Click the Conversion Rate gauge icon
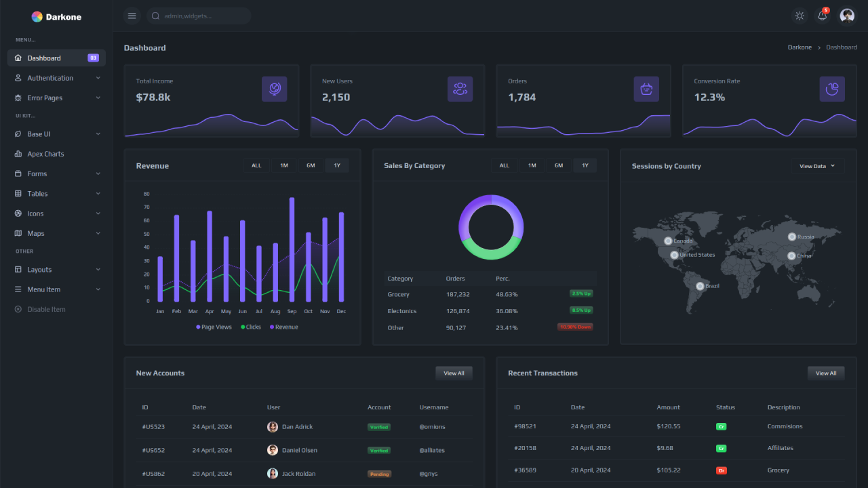 [832, 89]
